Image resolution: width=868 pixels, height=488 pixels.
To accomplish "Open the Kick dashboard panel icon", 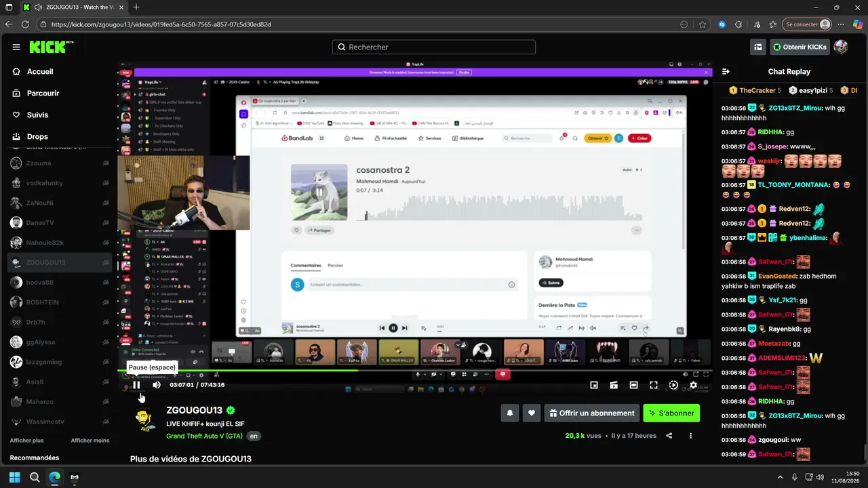I will click(x=758, y=47).
